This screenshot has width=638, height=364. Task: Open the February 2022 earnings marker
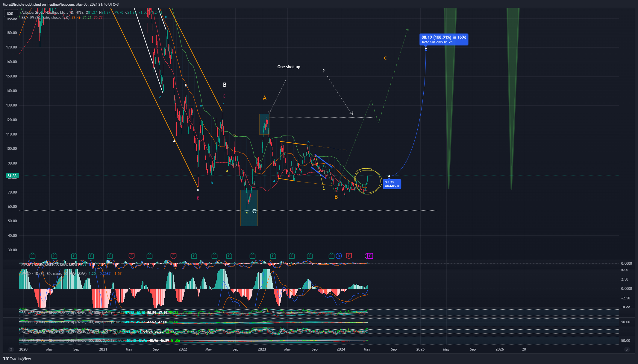[194, 256]
